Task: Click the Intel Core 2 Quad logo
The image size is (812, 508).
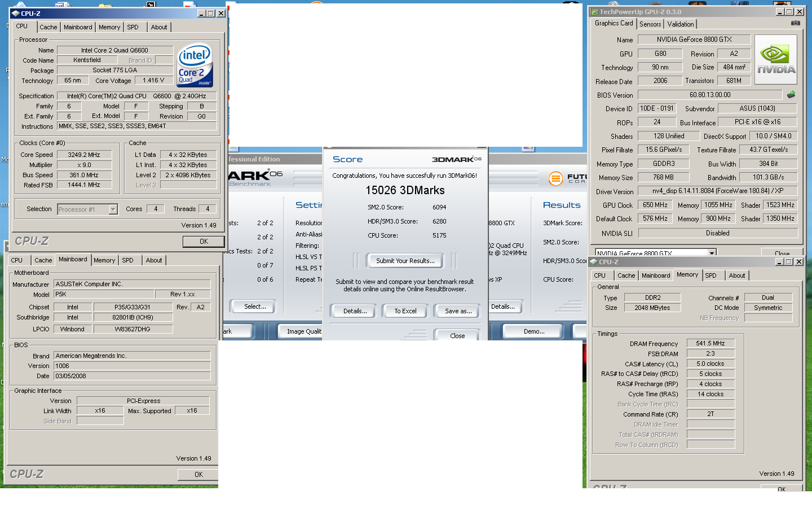Action: pos(195,65)
